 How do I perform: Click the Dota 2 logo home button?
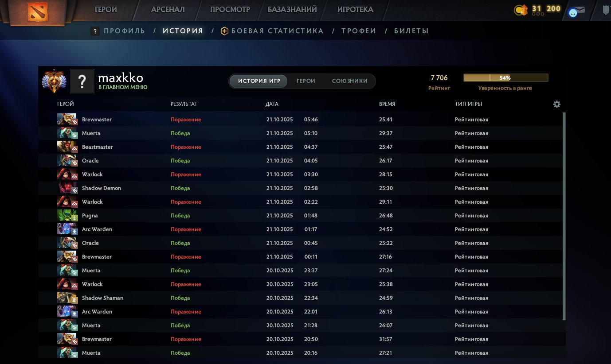click(x=37, y=12)
